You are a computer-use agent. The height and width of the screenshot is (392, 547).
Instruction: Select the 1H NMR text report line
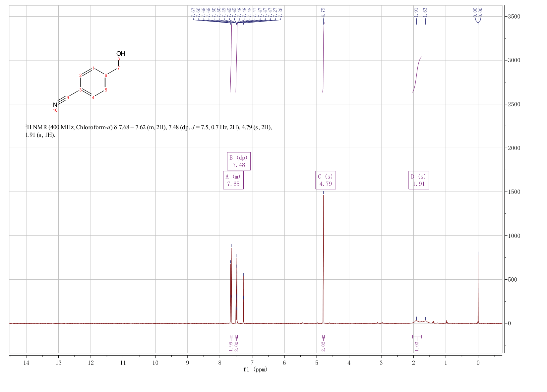click(149, 131)
